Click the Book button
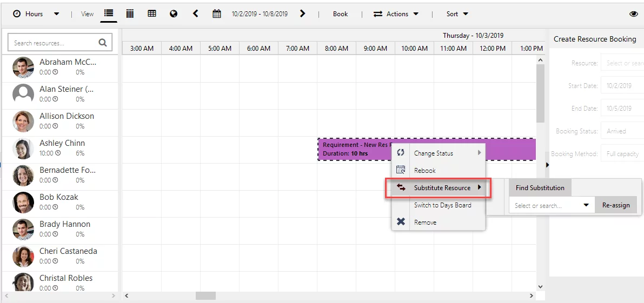Viewport: 644px width, 303px height. click(340, 14)
